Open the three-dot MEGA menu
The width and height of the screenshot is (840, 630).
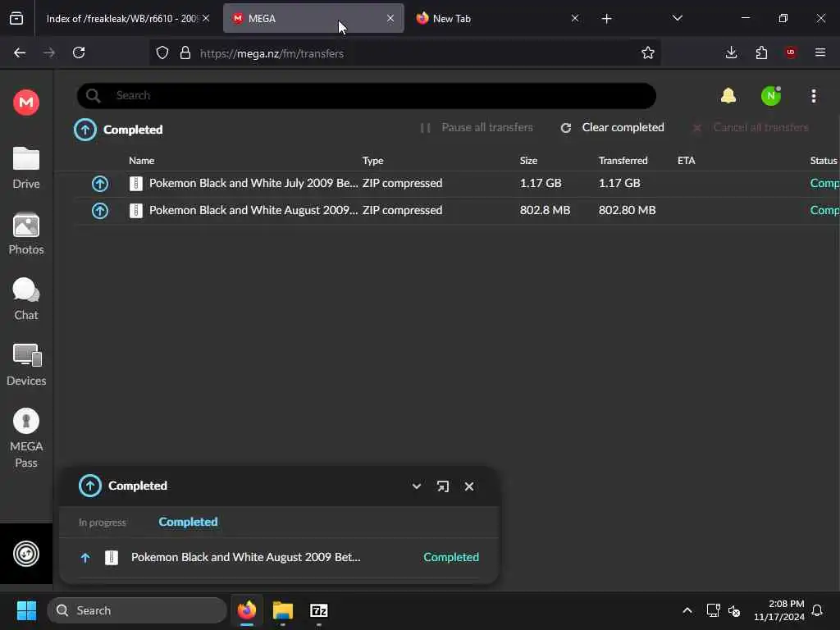click(814, 96)
